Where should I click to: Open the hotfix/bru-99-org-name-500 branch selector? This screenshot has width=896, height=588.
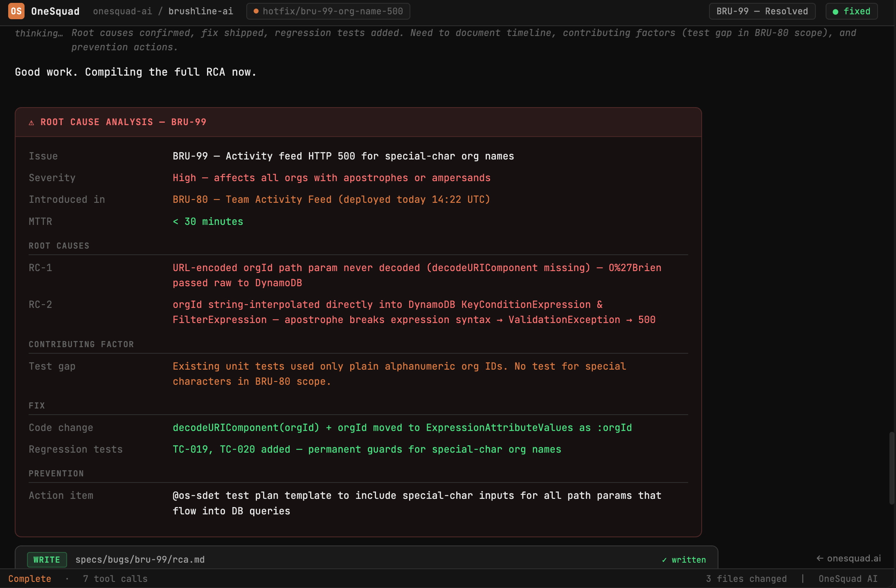[328, 11]
